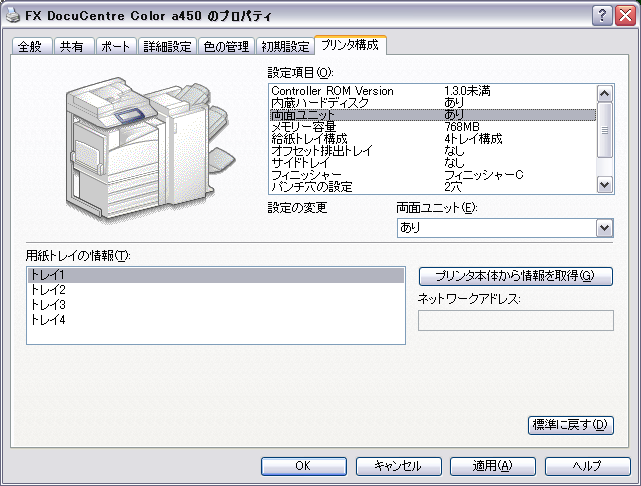Image resolution: width=641 pixels, height=486 pixels.
Task: Switch to the 初期設定 tab
Action: (285, 46)
